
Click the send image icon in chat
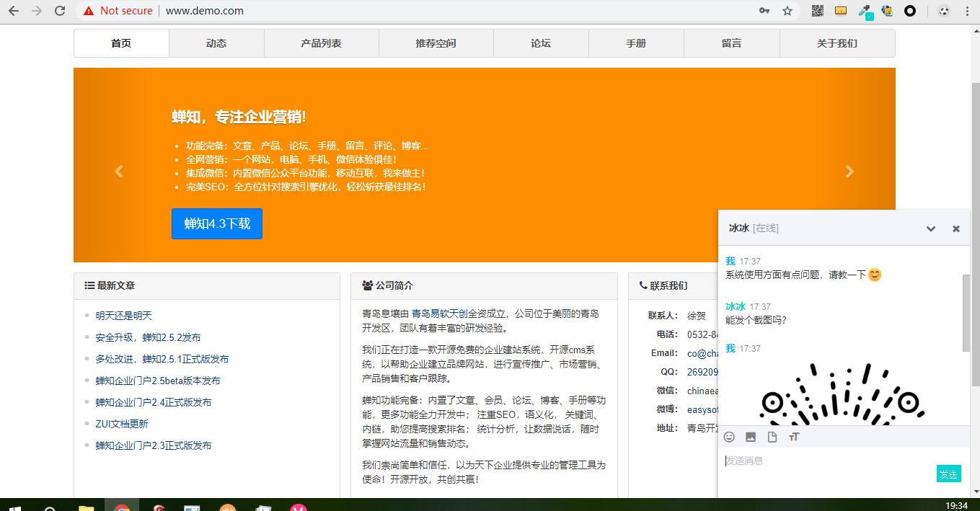[751, 437]
